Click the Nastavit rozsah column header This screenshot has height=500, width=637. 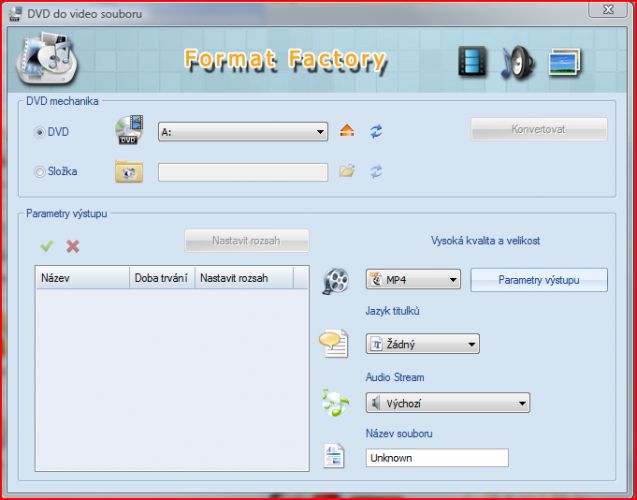pyautogui.click(x=244, y=278)
